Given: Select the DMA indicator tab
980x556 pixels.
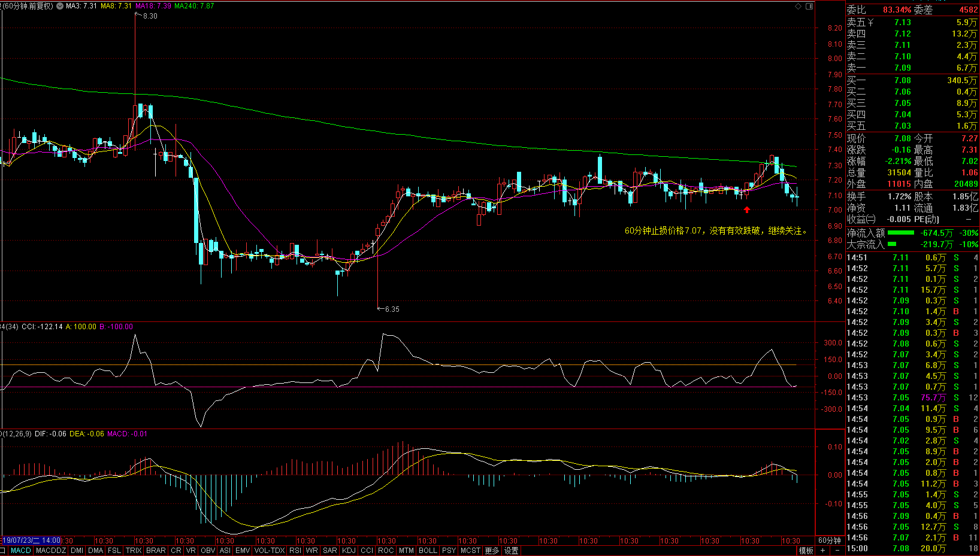Looking at the screenshot, I should tap(95, 551).
